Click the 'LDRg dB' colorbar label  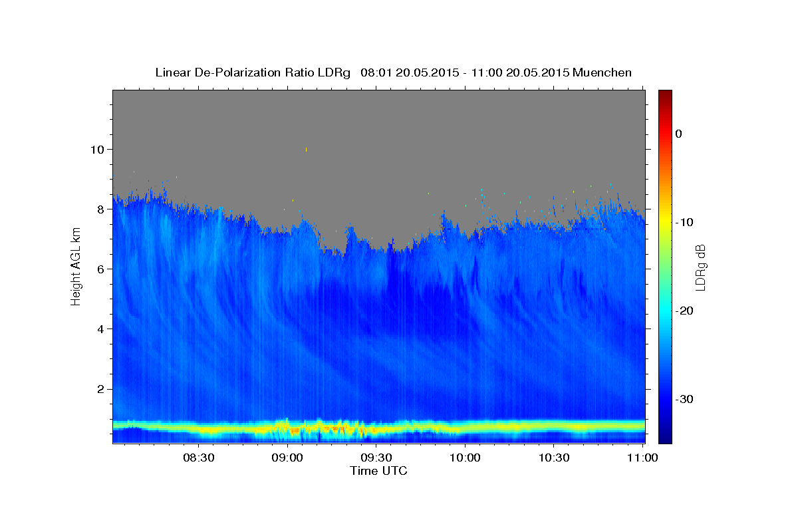pyautogui.click(x=700, y=267)
